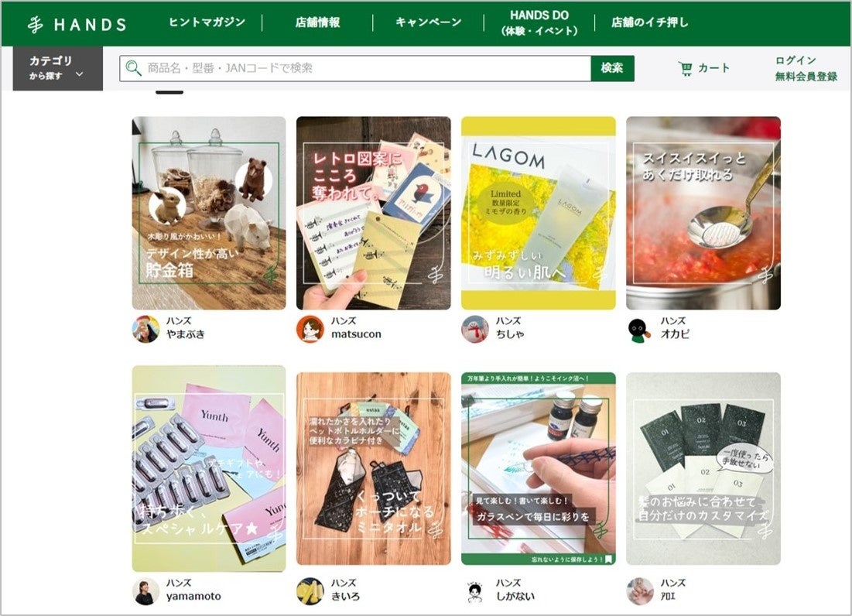Image resolution: width=852 pixels, height=616 pixels.
Task: Click the ログイン link
Action: (x=796, y=60)
